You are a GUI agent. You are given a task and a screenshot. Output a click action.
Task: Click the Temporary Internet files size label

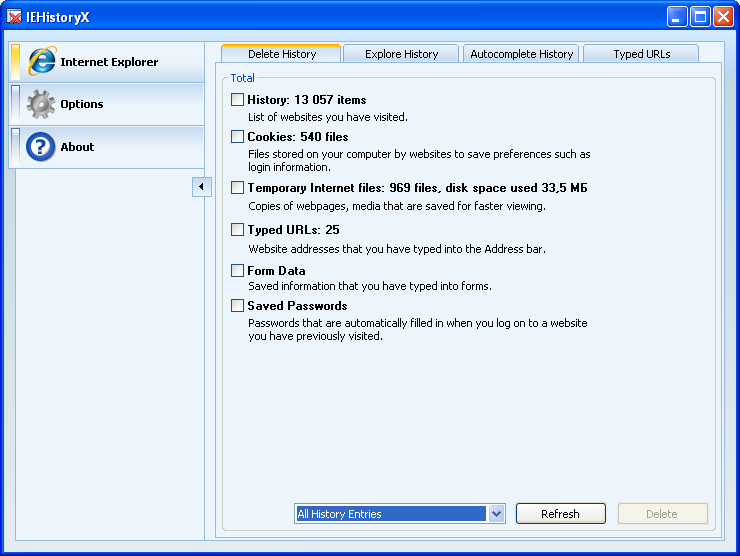pos(418,188)
